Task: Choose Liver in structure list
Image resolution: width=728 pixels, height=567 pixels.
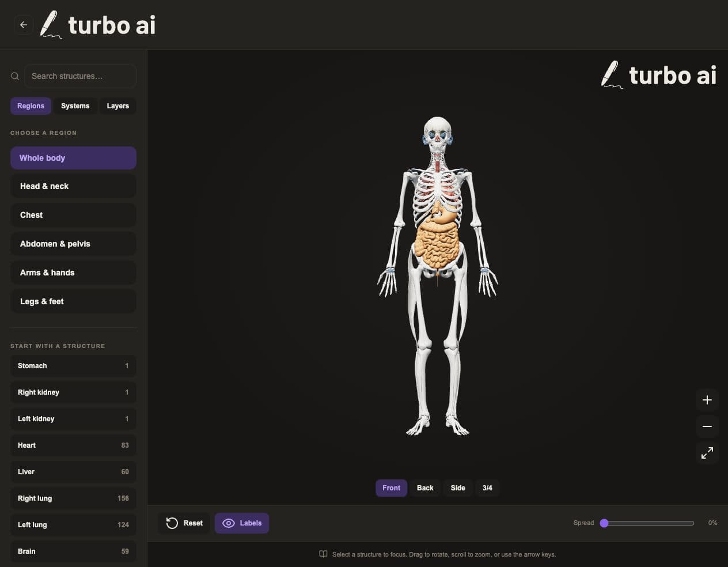Action: pos(73,472)
